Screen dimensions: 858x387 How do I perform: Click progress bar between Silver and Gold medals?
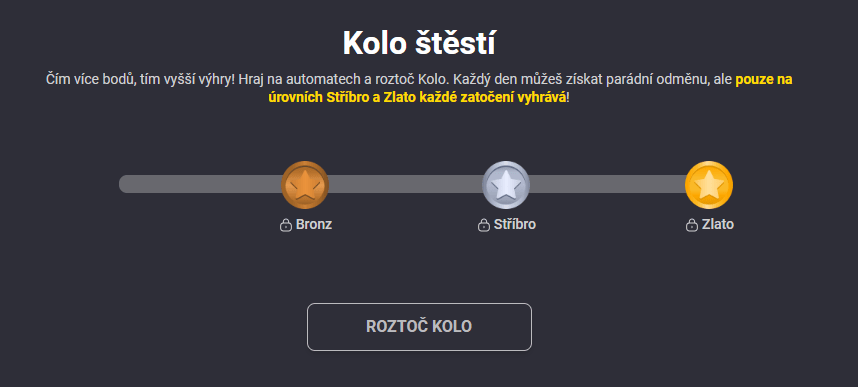607,184
